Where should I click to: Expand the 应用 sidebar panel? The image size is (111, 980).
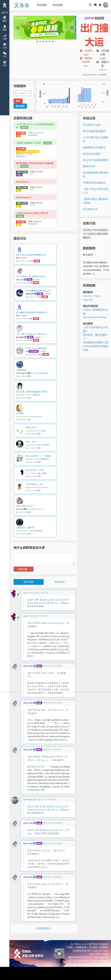click(5, 13)
